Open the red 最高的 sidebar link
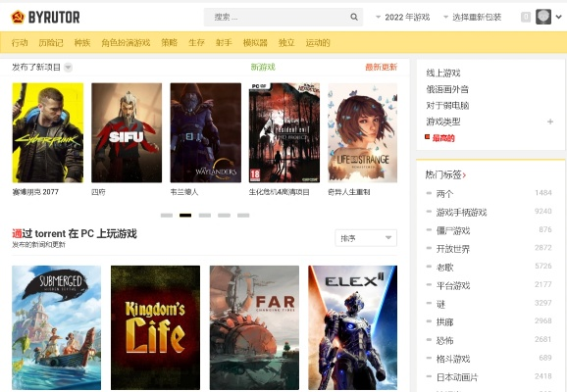The height and width of the screenshot is (392, 567). [443, 138]
